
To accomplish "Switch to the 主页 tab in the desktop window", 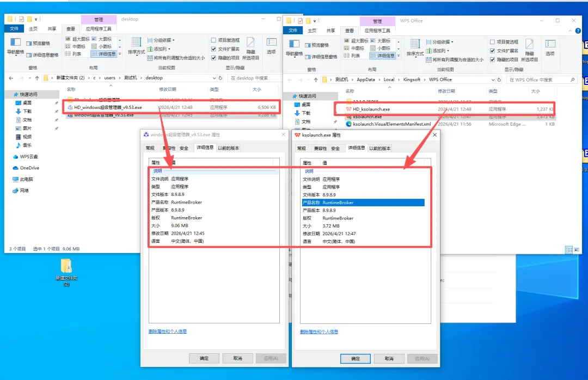I will (33, 29).
